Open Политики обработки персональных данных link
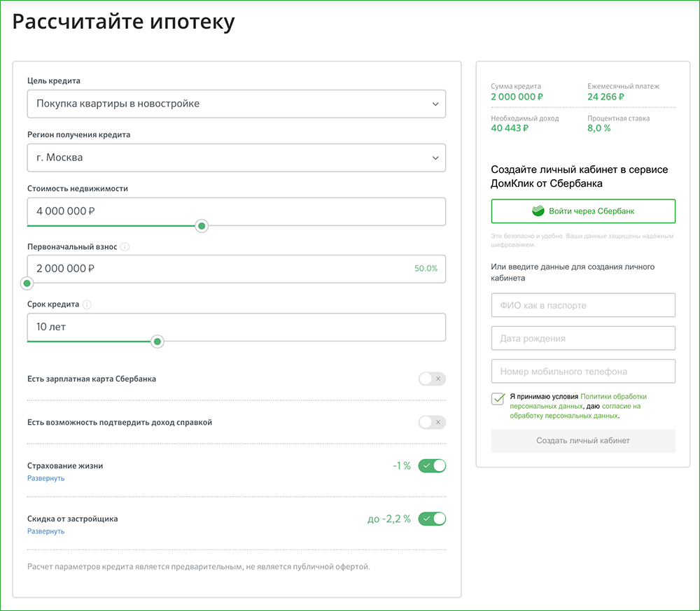 579,401
